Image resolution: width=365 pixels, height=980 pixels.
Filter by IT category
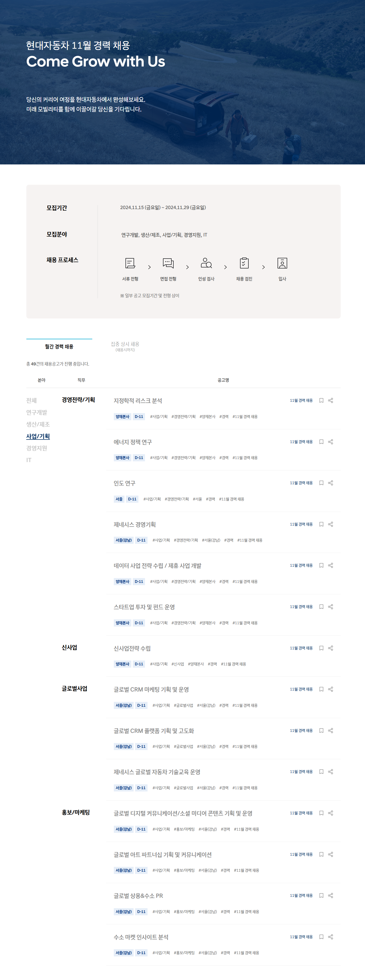(x=29, y=460)
